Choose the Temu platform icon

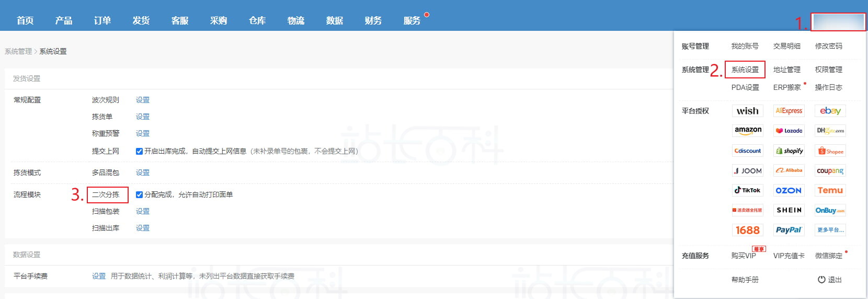click(x=830, y=190)
